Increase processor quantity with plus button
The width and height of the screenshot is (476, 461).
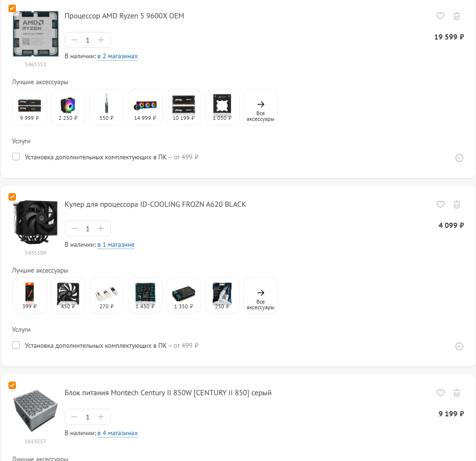click(101, 40)
